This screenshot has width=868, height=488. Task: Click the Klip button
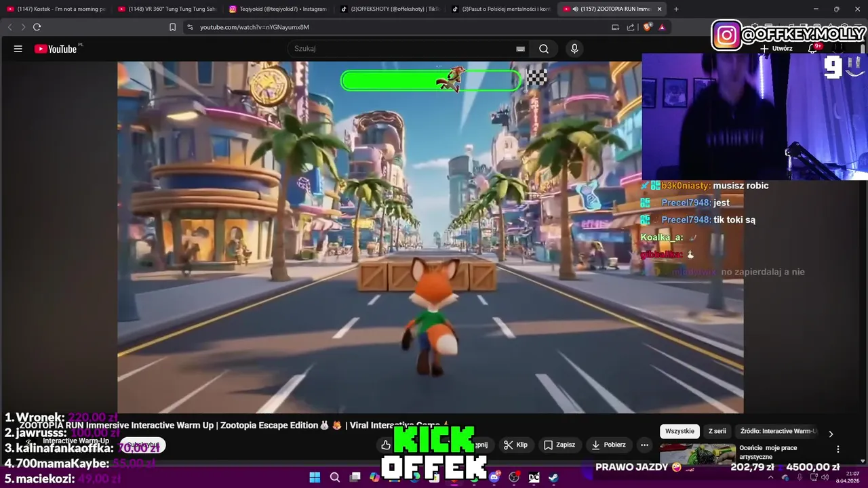click(515, 445)
